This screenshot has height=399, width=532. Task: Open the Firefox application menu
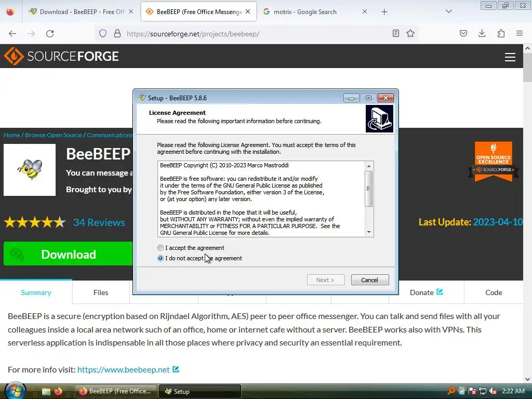coord(520,33)
